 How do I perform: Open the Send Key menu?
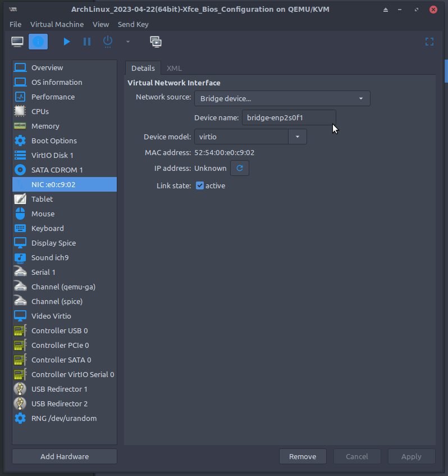[x=133, y=24]
